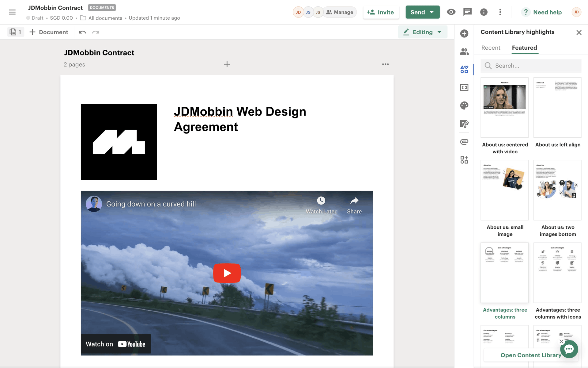The height and width of the screenshot is (368, 588).
Task: Open the comments chat icon
Action: tap(467, 12)
